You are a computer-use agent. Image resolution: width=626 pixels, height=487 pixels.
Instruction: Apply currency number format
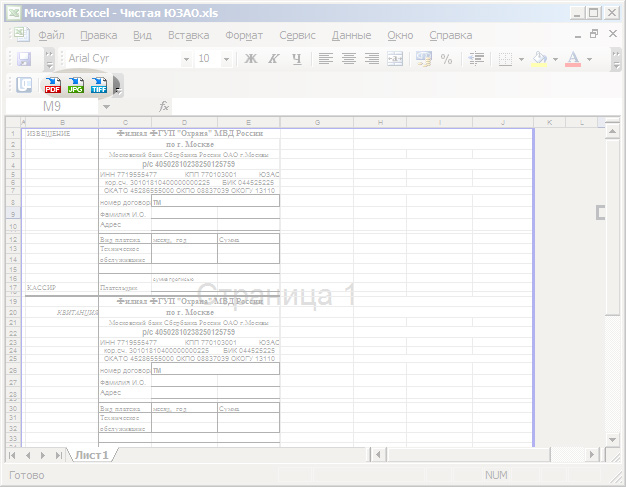click(x=424, y=59)
